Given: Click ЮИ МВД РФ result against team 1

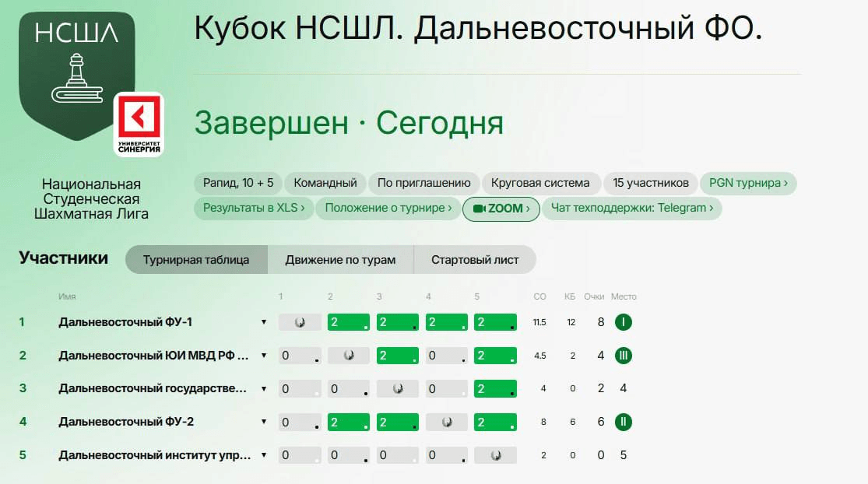Looking at the screenshot, I should click(x=300, y=356).
